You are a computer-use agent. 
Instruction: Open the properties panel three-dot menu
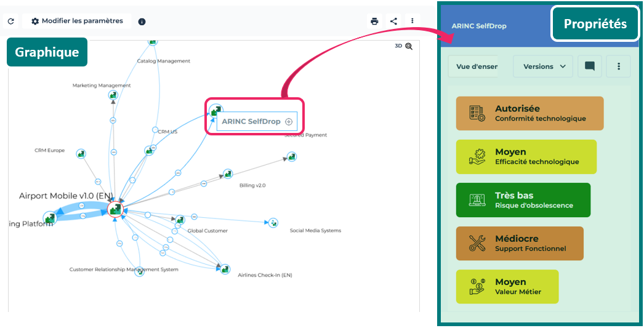click(619, 66)
